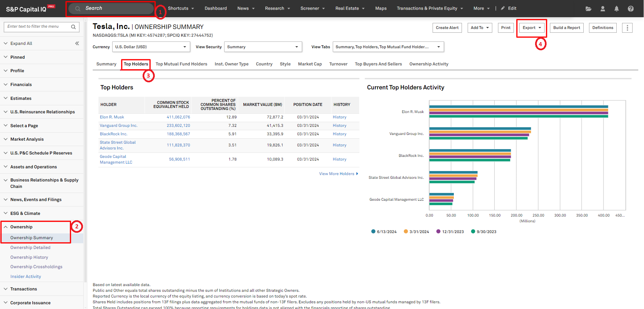Open Ownership History in left menu
Screen dimensions: 644x309
pyautogui.click(x=29, y=257)
